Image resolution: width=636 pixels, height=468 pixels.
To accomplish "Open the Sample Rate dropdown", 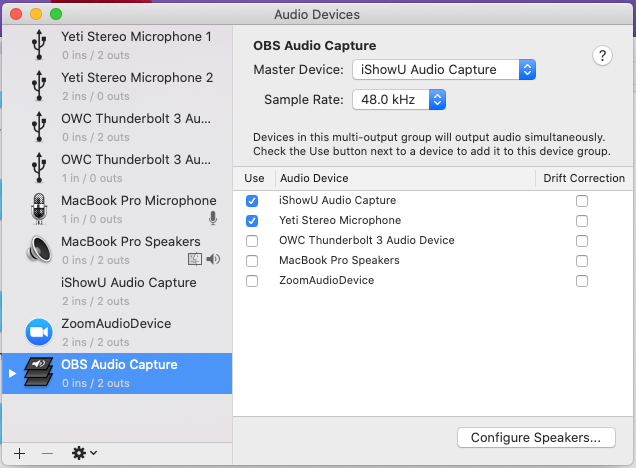I will click(x=398, y=100).
